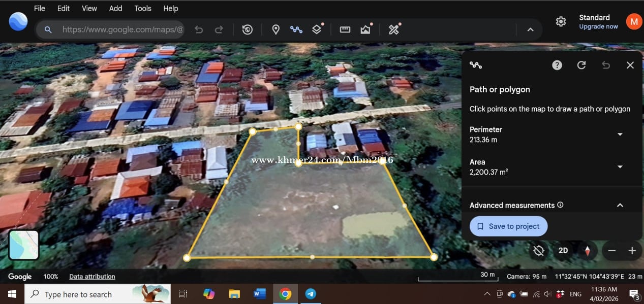Click the map layers stack icon

317,29
